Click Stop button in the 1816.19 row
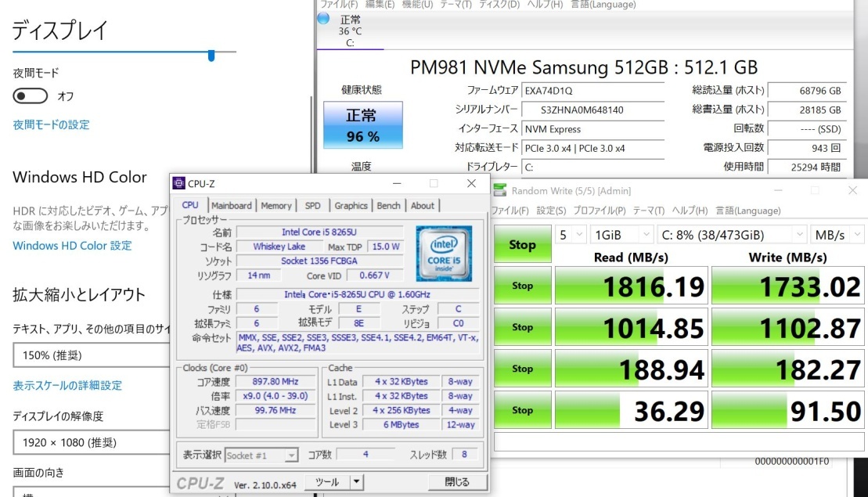 [x=522, y=286]
